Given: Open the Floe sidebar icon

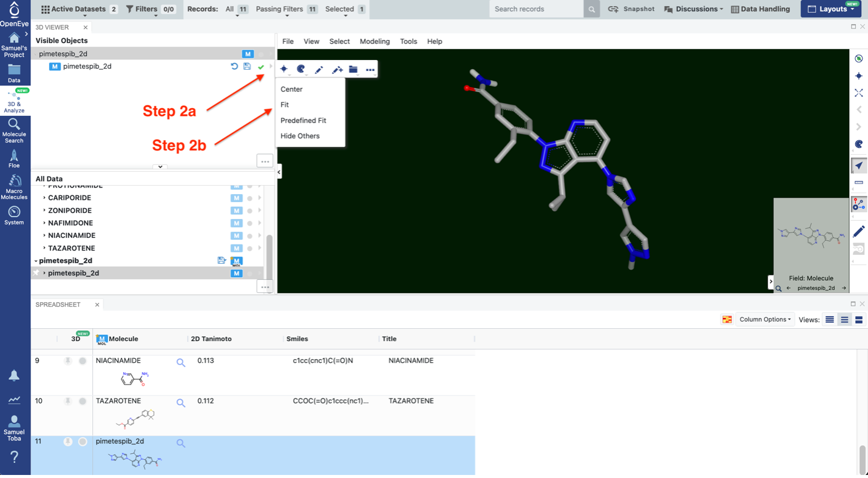Looking at the screenshot, I should 14,159.
